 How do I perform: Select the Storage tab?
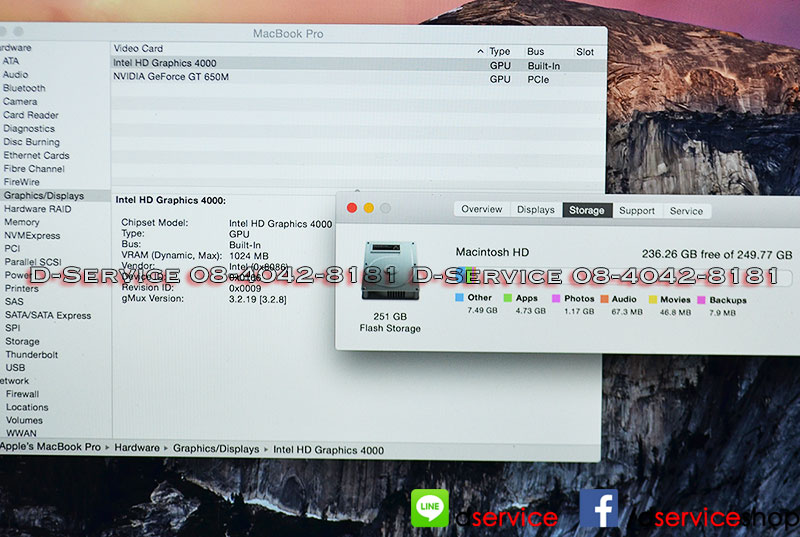tap(587, 210)
